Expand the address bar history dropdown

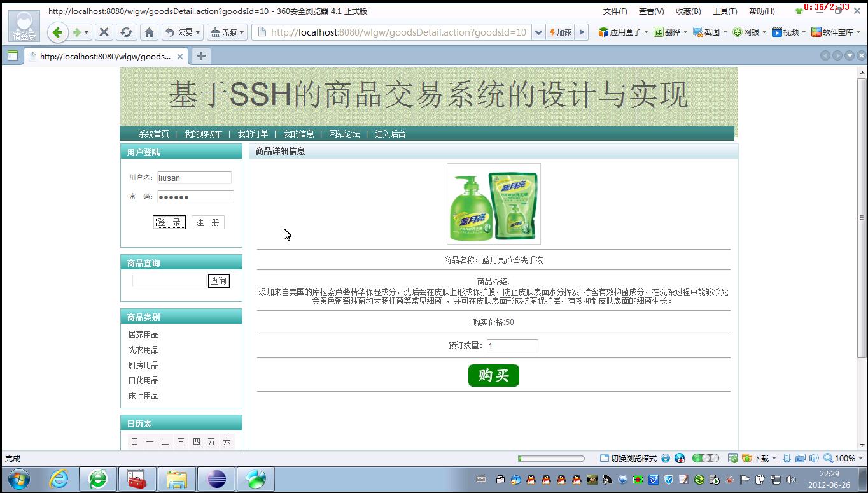(x=538, y=32)
